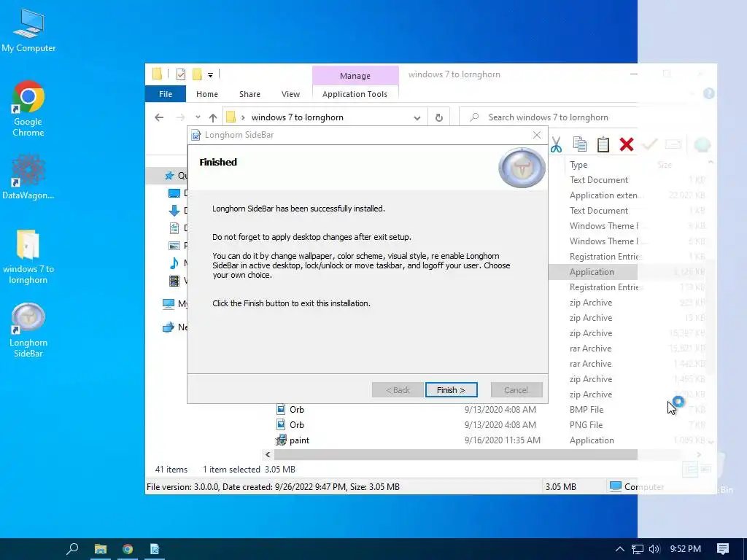Expand the address bar history dropdown
The height and width of the screenshot is (560, 747).
(x=417, y=117)
